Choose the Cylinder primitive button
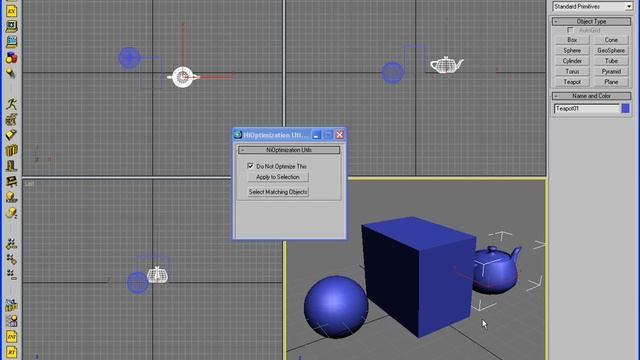Screen dimensions: 640x360 coord(572,61)
